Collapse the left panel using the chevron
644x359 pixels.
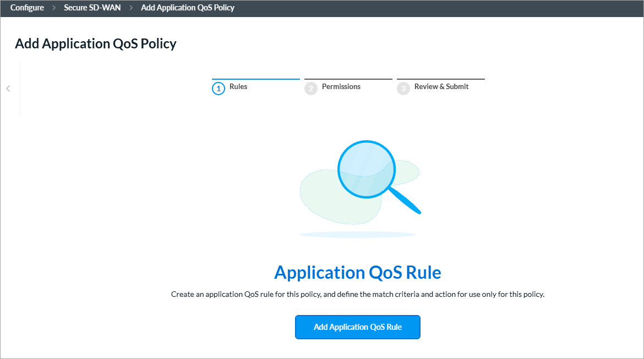(8, 89)
